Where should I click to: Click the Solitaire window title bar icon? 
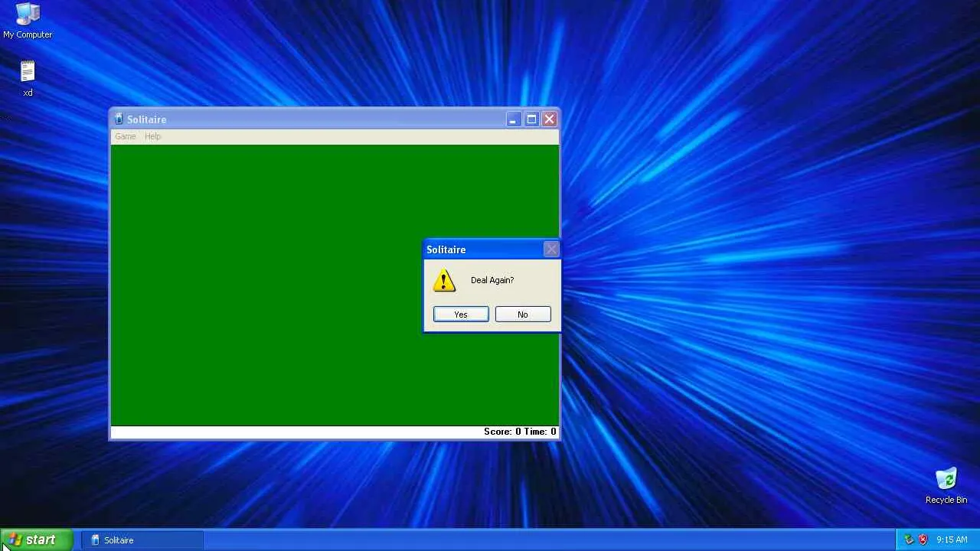click(x=119, y=119)
